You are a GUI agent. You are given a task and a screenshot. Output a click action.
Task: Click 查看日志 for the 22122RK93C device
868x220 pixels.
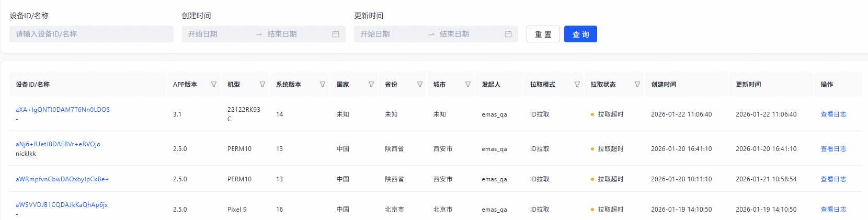(833, 114)
